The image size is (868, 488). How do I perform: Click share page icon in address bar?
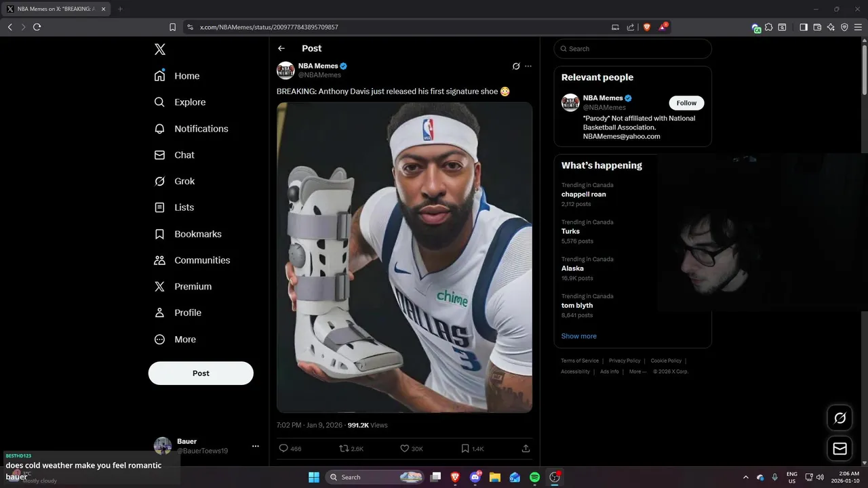tap(631, 27)
